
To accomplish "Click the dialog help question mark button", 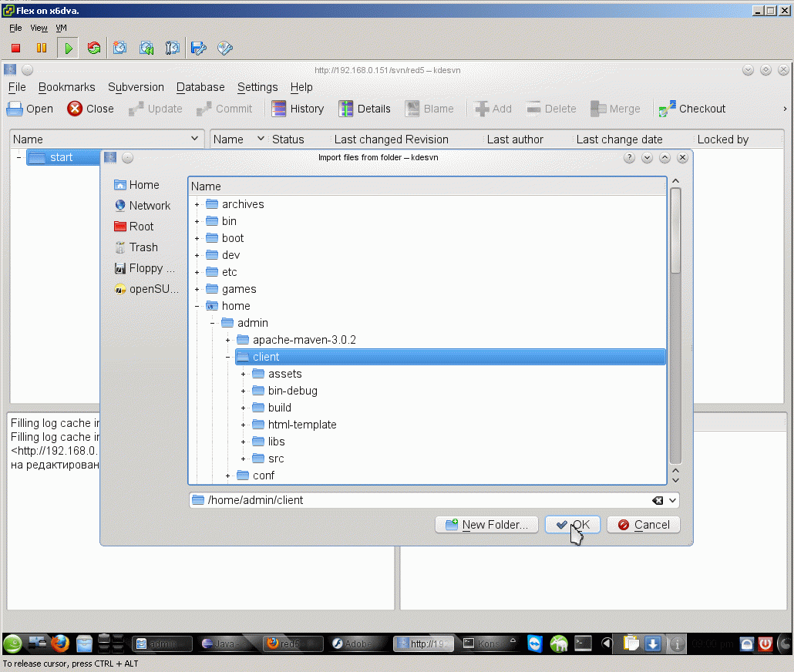I will point(630,157).
